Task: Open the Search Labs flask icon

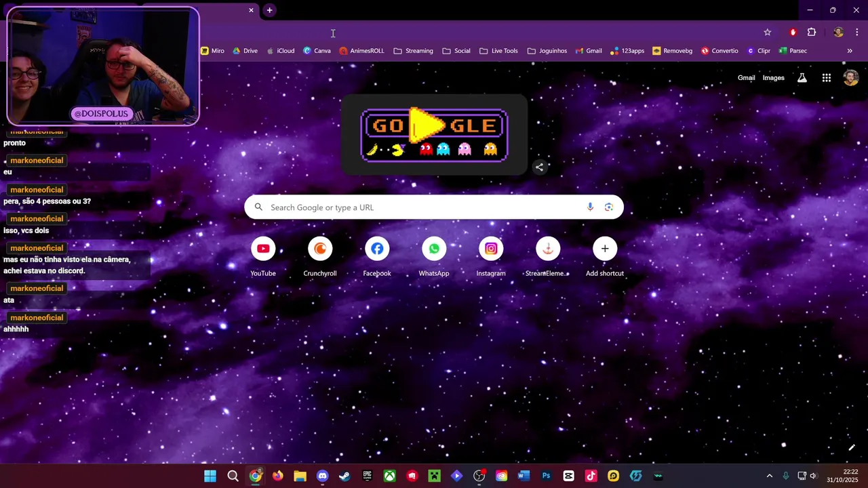Action: click(x=802, y=78)
